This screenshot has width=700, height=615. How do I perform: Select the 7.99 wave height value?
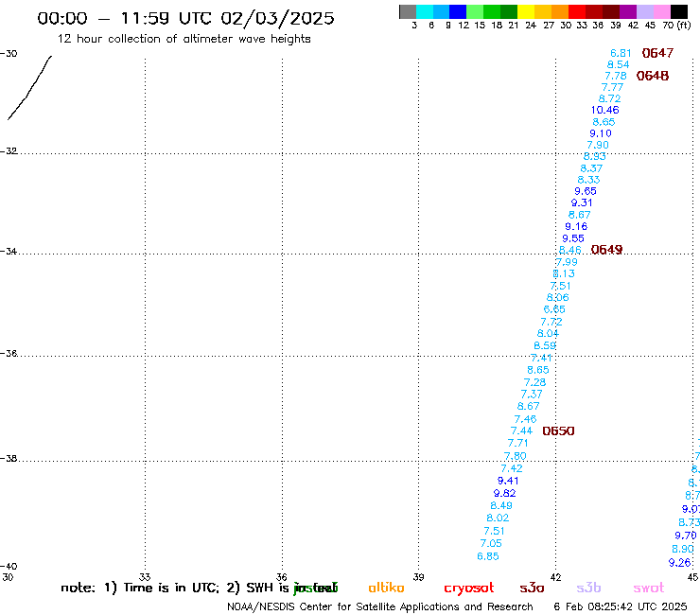pyautogui.click(x=566, y=262)
